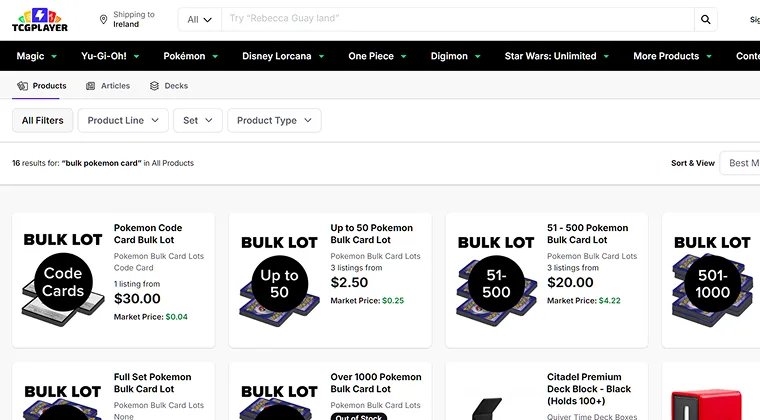Screen dimensions: 760x420
Task: Click the 51-500 bulk lot image
Action: [x=496, y=279]
